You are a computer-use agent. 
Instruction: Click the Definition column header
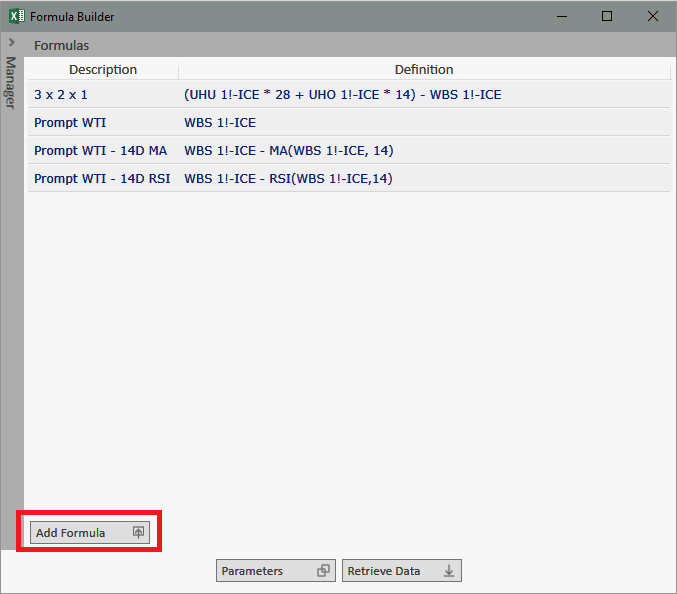(x=424, y=70)
